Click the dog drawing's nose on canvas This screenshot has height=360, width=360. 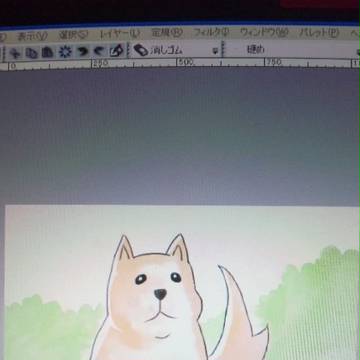pos(160,294)
